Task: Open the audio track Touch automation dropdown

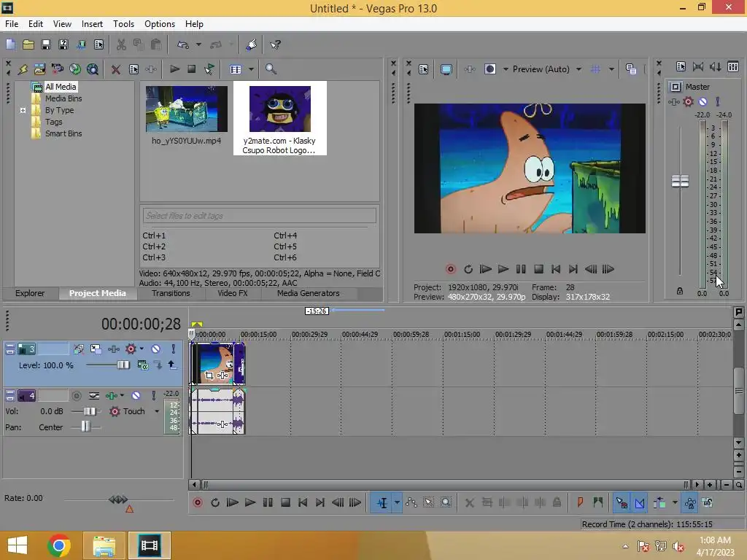Action: (157, 411)
